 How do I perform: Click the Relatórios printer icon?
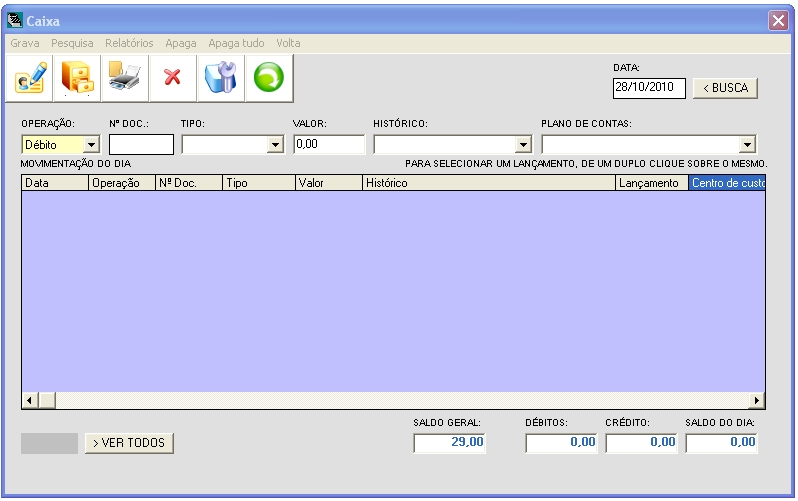(x=125, y=78)
